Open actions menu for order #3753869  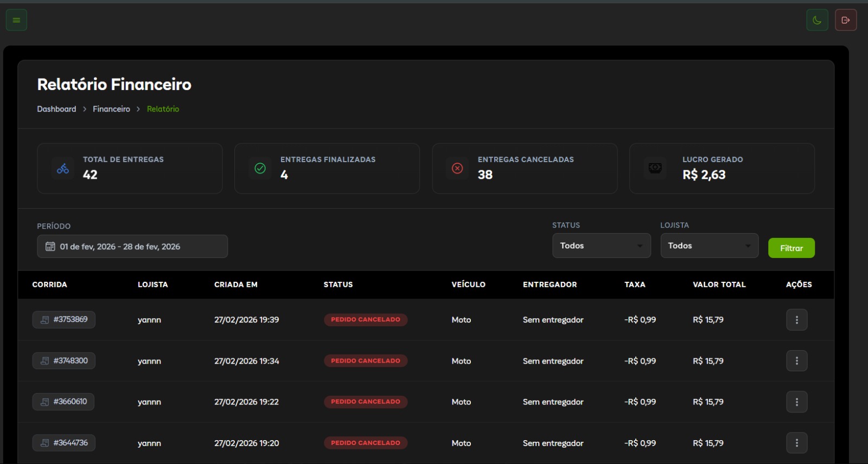coord(796,320)
